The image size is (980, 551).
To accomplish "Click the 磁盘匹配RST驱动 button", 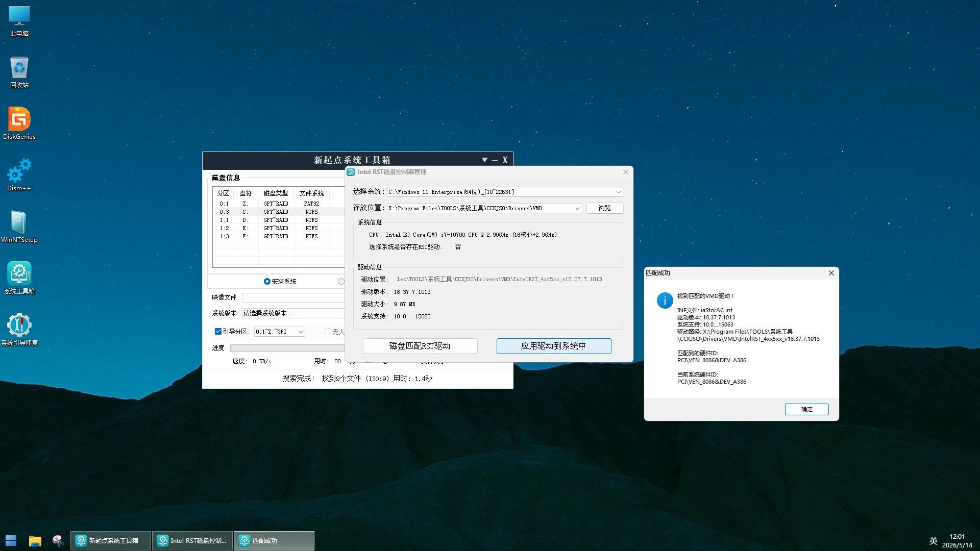I will tap(420, 346).
